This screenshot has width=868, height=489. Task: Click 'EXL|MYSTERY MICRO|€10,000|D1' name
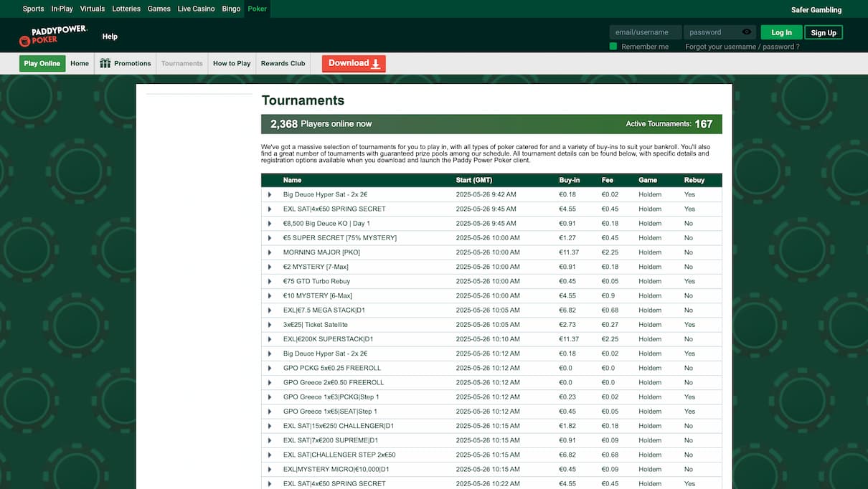[x=338, y=469]
